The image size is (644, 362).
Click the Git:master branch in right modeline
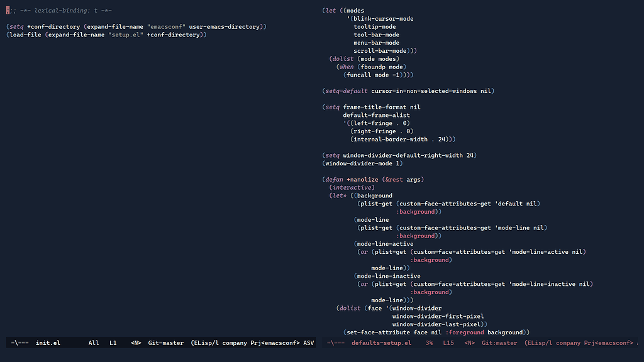(x=498, y=343)
